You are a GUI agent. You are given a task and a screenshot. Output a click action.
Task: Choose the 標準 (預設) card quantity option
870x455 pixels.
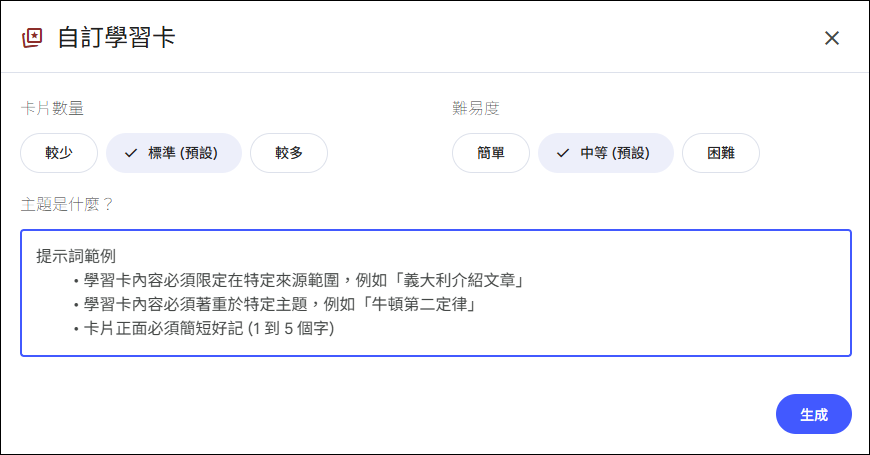tap(174, 153)
